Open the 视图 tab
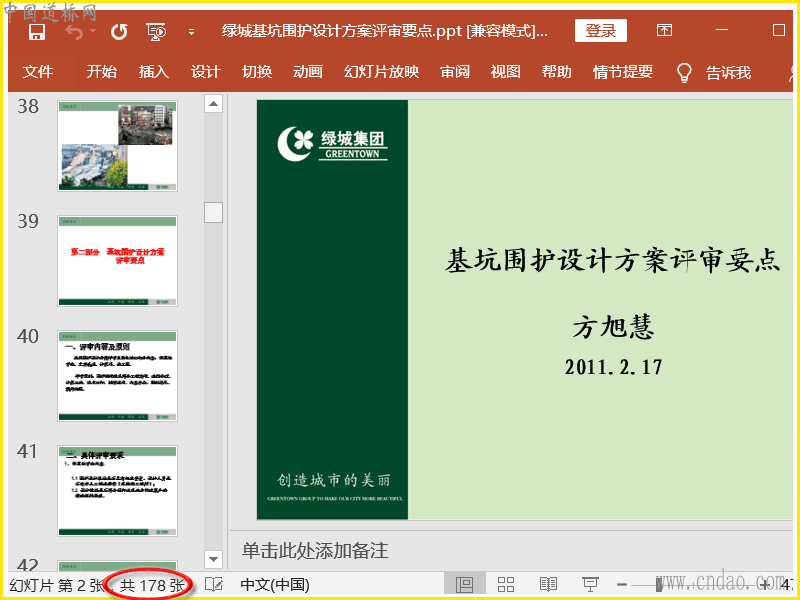 506,72
